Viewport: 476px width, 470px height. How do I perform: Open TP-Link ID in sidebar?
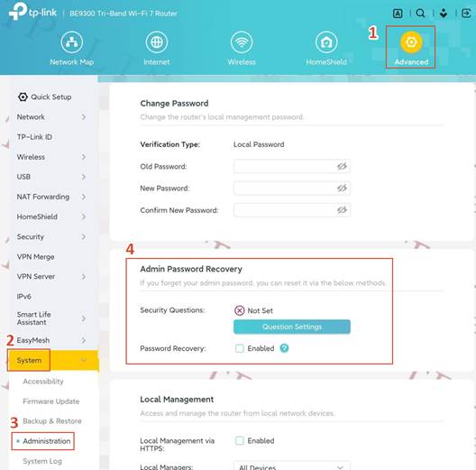(34, 137)
